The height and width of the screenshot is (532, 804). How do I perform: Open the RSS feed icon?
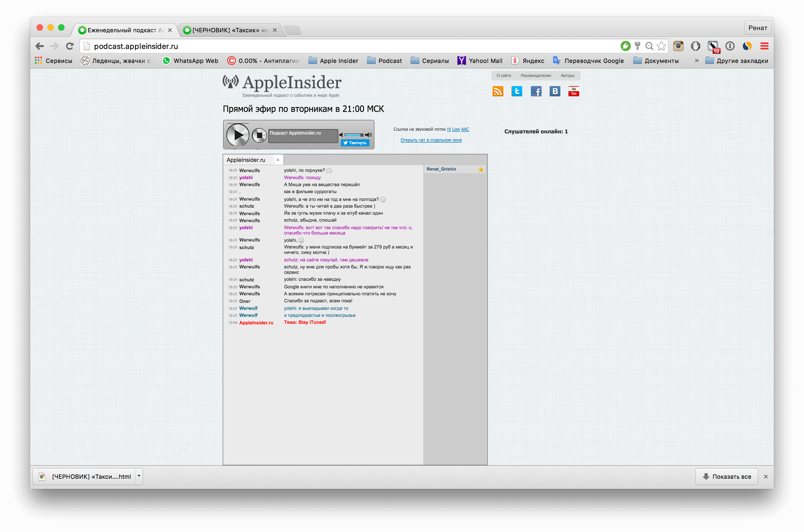click(498, 91)
